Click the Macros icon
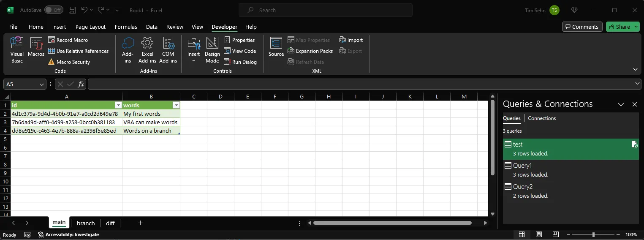 click(x=36, y=47)
